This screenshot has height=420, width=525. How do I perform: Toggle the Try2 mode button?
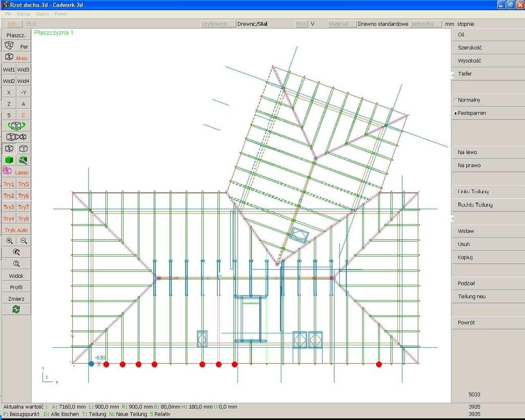(x=9, y=196)
